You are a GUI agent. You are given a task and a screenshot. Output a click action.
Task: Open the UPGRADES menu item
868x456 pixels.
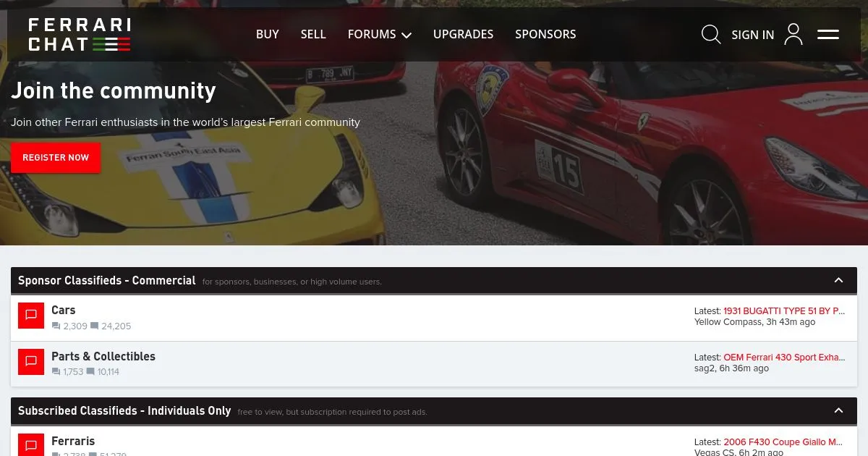463,34
